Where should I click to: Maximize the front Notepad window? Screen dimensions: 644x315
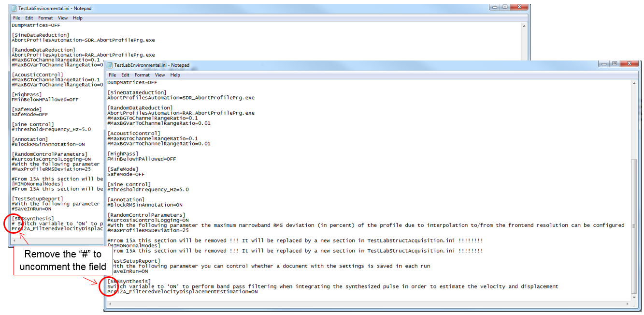click(614, 64)
